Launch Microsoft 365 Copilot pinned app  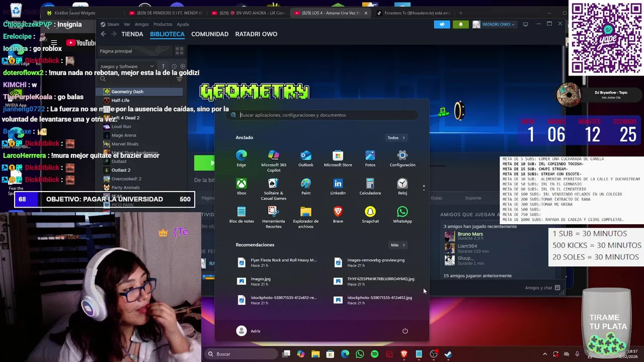(x=274, y=161)
